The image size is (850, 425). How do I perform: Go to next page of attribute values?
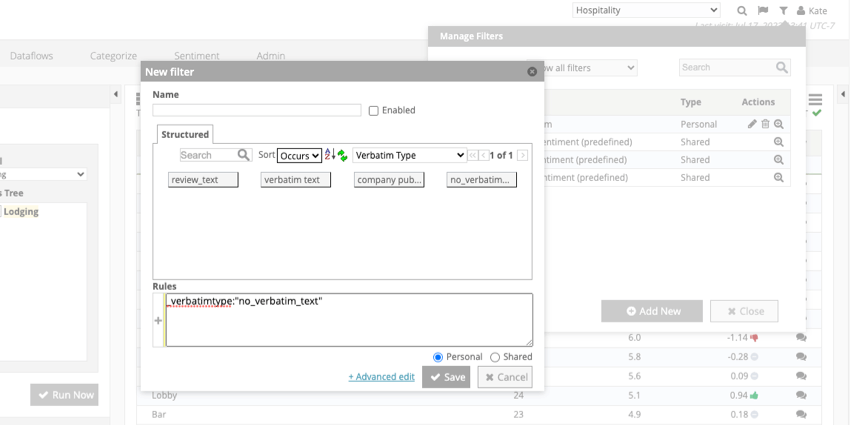[523, 156]
